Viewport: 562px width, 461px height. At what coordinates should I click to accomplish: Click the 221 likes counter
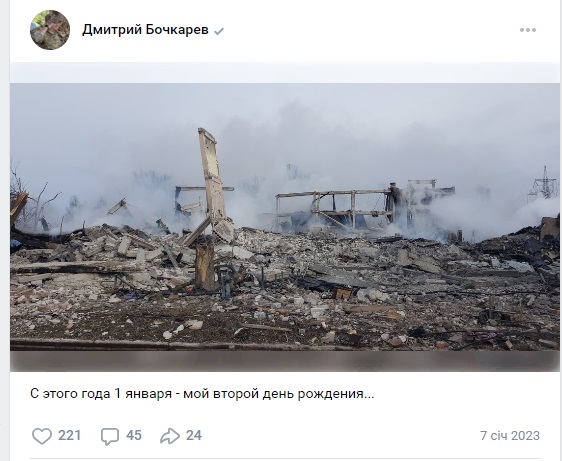pos(70,436)
